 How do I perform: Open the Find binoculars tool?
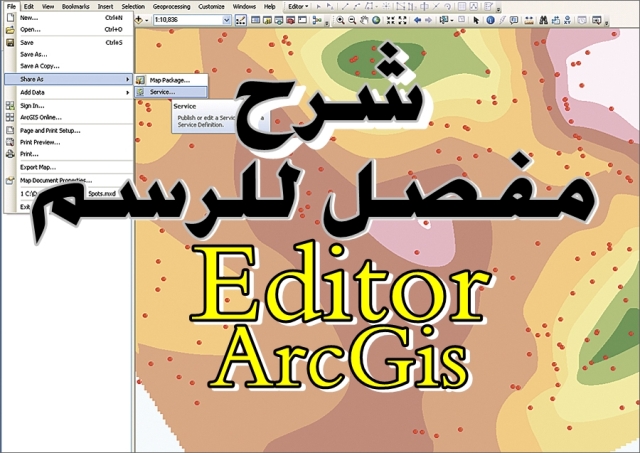[544, 20]
